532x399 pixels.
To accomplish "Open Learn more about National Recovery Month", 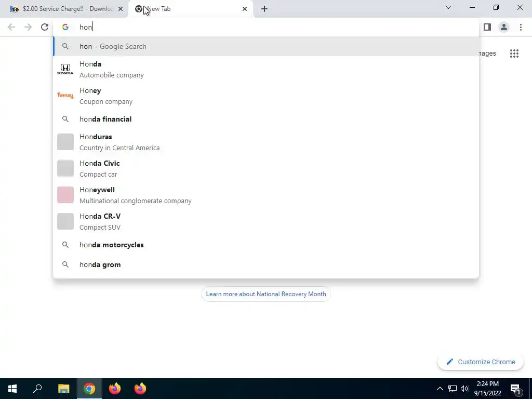I will pos(265,294).
